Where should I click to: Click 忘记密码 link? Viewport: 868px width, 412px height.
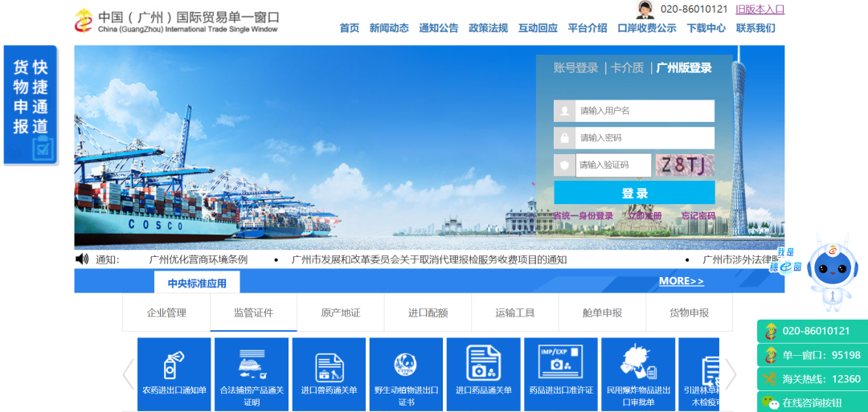pos(698,216)
